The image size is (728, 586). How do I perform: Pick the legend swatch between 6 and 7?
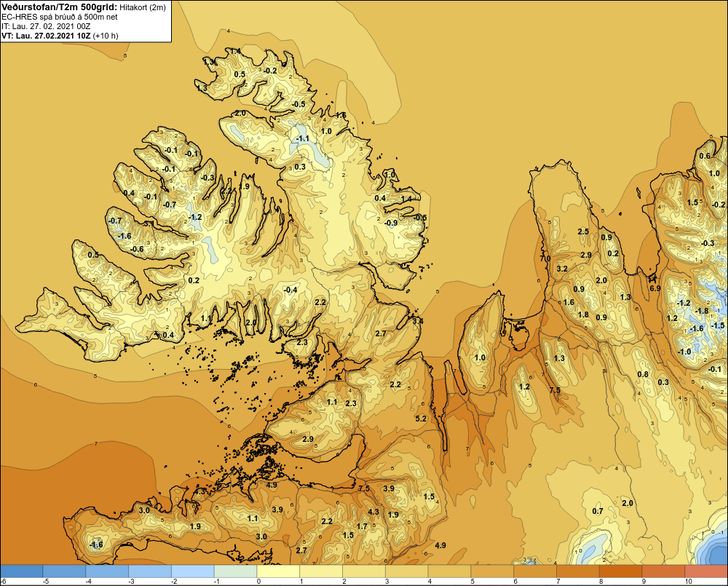535,571
